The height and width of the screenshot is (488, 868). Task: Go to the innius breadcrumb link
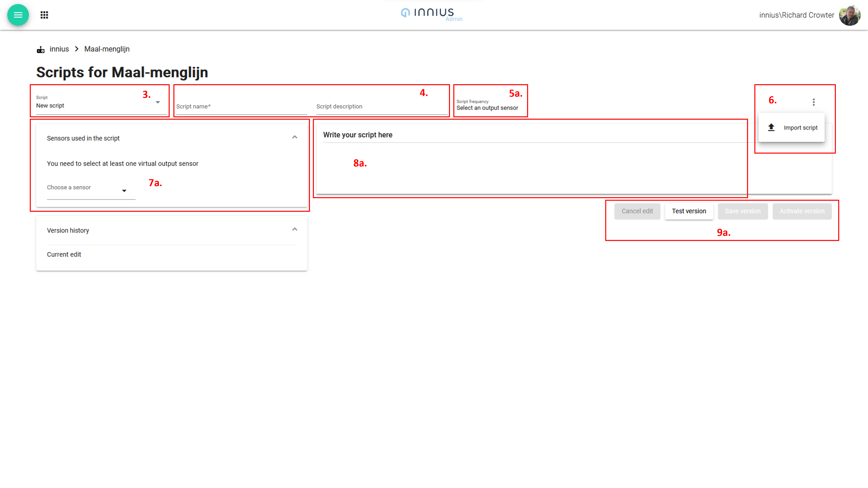pyautogui.click(x=59, y=49)
